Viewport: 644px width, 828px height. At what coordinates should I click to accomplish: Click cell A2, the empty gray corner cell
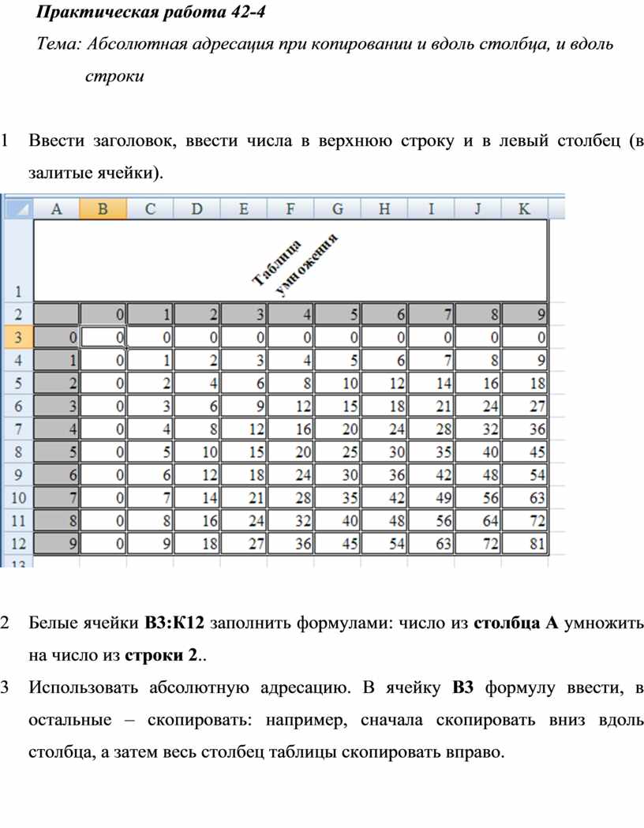click(x=57, y=314)
